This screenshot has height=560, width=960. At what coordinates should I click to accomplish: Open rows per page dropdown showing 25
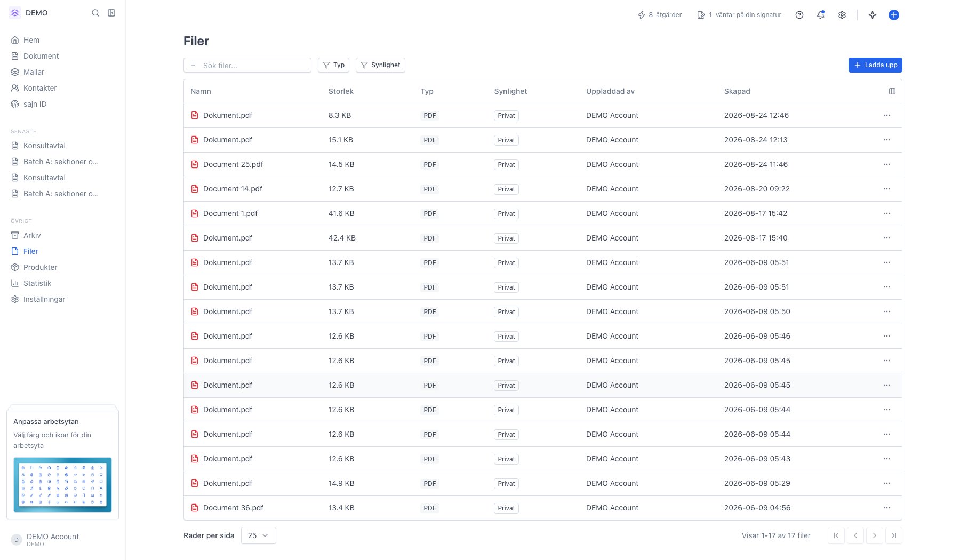(x=259, y=535)
